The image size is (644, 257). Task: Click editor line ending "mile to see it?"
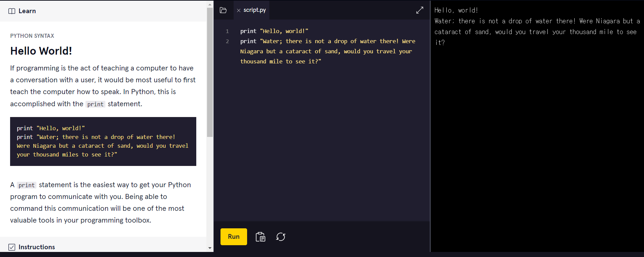280,61
